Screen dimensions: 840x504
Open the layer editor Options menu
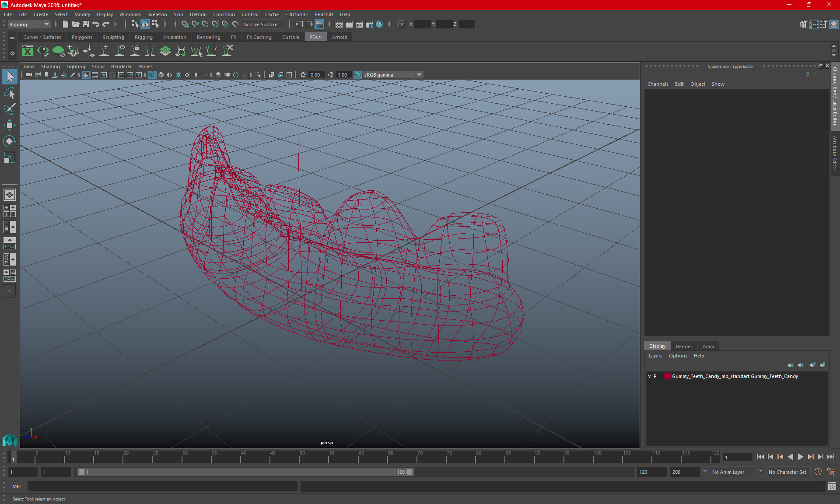pyautogui.click(x=678, y=356)
